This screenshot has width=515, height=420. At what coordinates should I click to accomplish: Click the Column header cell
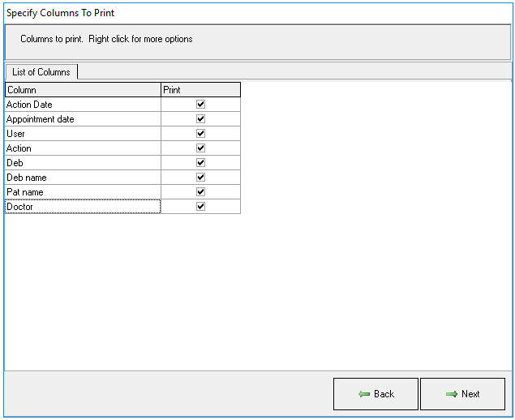tap(83, 90)
